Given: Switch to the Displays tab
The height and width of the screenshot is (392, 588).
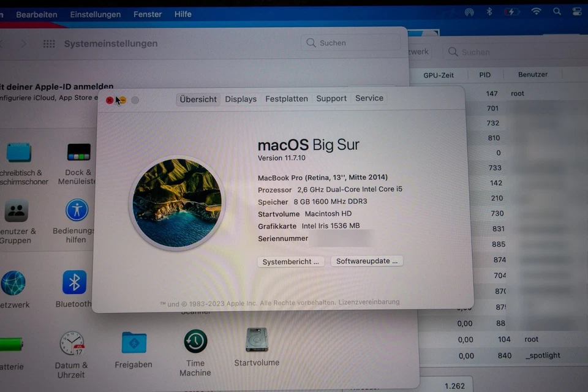Looking at the screenshot, I should pyautogui.click(x=241, y=99).
